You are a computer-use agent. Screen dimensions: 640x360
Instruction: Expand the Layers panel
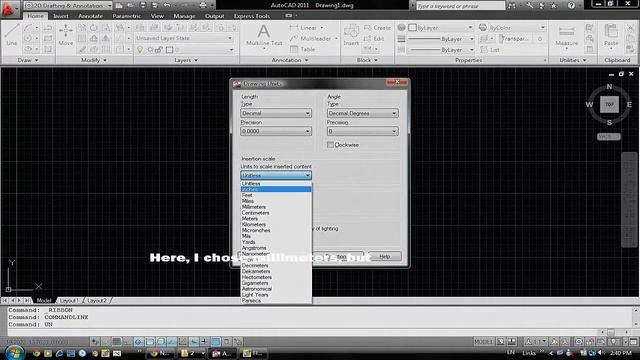[x=186, y=60]
